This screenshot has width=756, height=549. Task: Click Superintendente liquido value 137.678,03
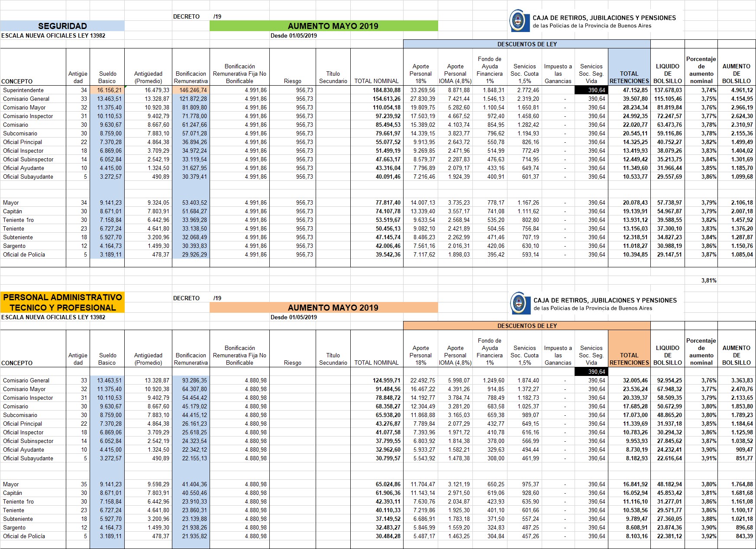(667, 90)
